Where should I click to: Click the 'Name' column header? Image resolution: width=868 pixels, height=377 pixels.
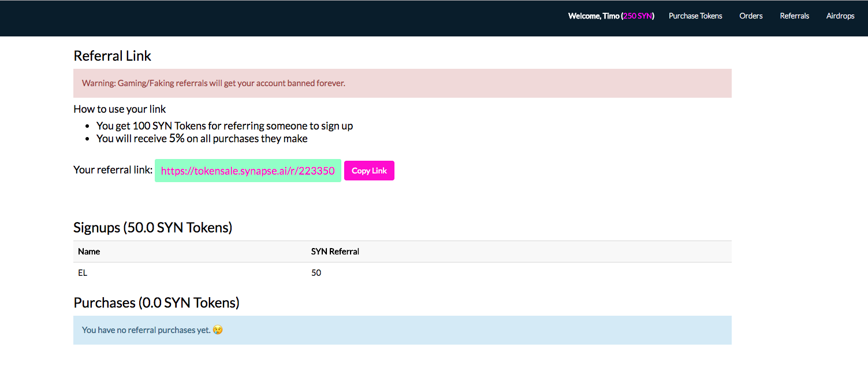pos(89,252)
